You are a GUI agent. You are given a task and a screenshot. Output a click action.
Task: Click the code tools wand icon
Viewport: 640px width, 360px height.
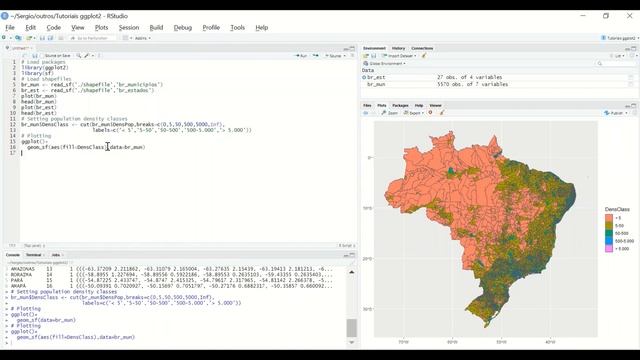pyautogui.click(x=87, y=56)
